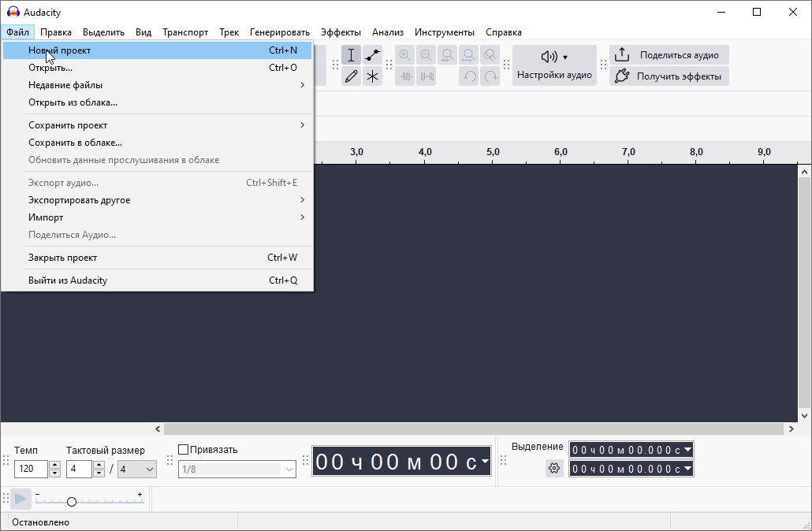Open the Вид menu
This screenshot has height=531, width=812.
(x=143, y=32)
